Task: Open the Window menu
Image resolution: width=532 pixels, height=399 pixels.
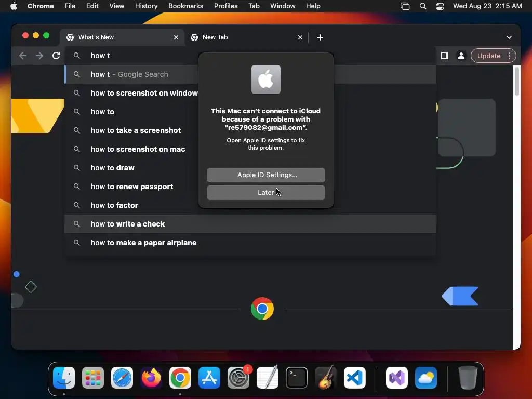Action: (x=283, y=6)
